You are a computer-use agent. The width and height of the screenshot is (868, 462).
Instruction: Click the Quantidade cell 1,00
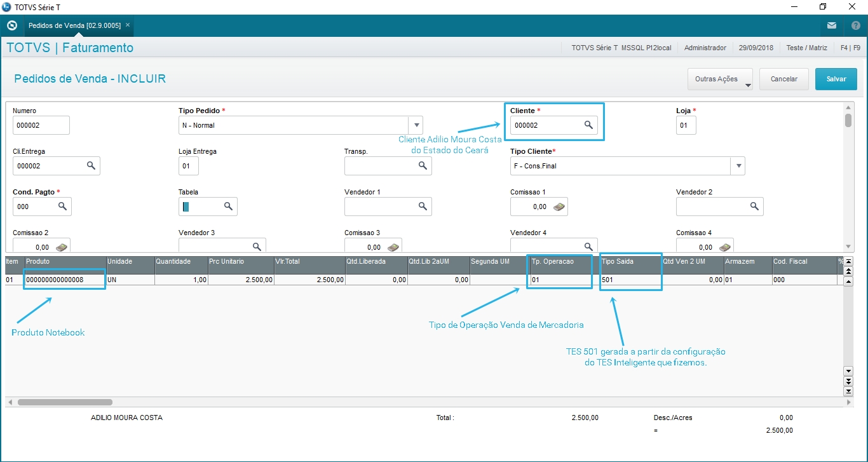click(181, 280)
